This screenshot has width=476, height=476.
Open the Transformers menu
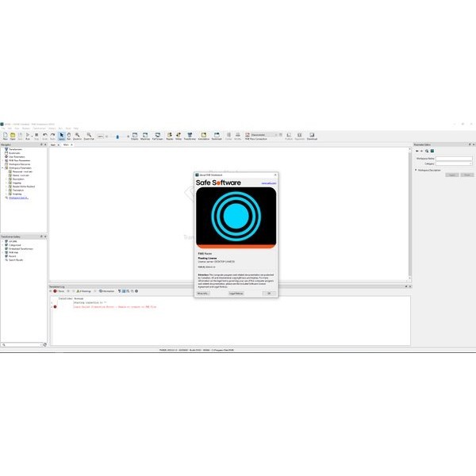point(39,129)
